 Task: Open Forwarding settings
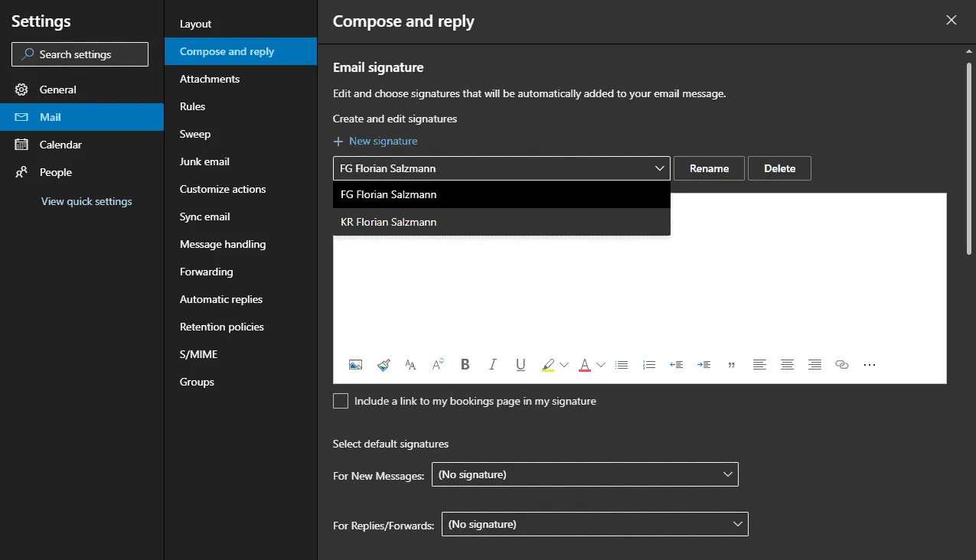click(x=240, y=272)
